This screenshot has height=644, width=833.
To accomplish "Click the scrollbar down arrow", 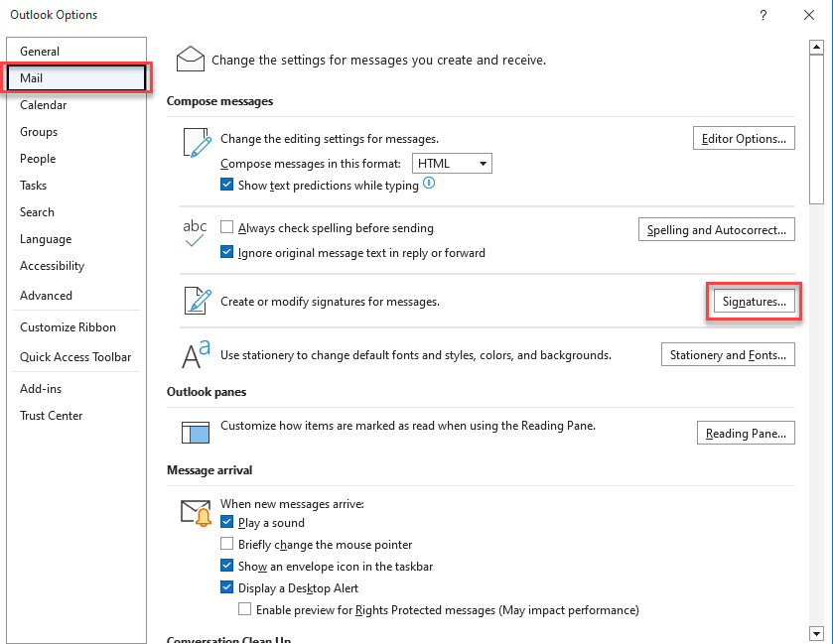I will tap(816, 633).
